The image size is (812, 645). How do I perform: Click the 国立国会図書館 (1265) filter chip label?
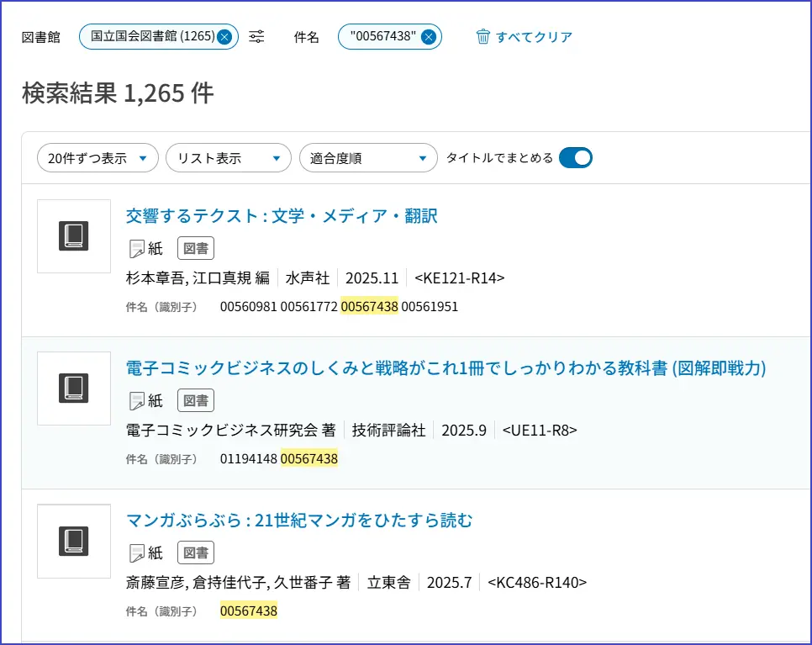[151, 37]
